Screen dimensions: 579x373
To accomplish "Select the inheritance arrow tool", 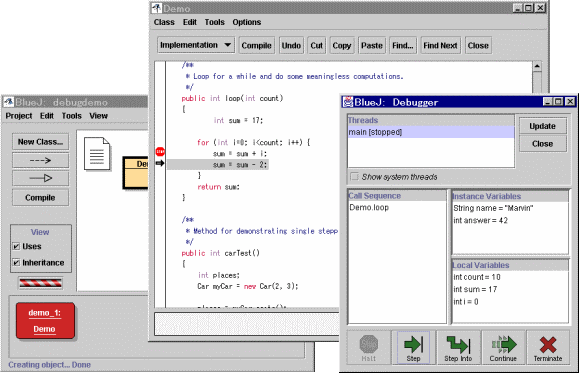I will [x=41, y=178].
